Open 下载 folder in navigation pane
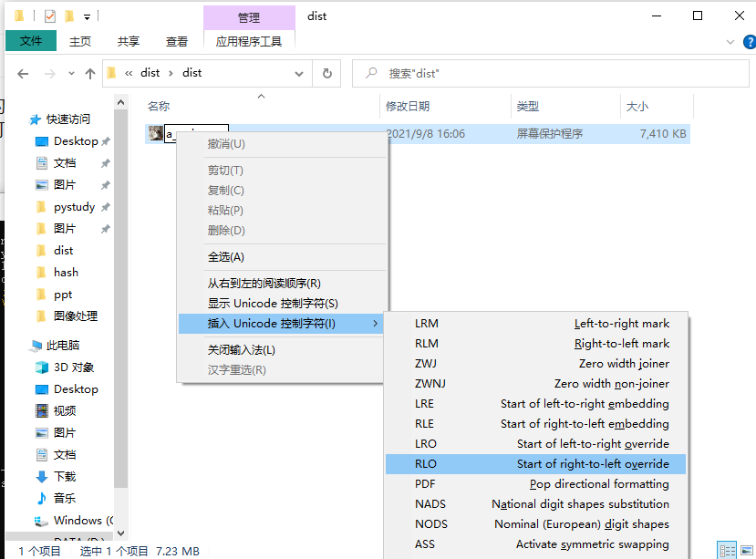756x559 pixels. pyautogui.click(x=65, y=477)
